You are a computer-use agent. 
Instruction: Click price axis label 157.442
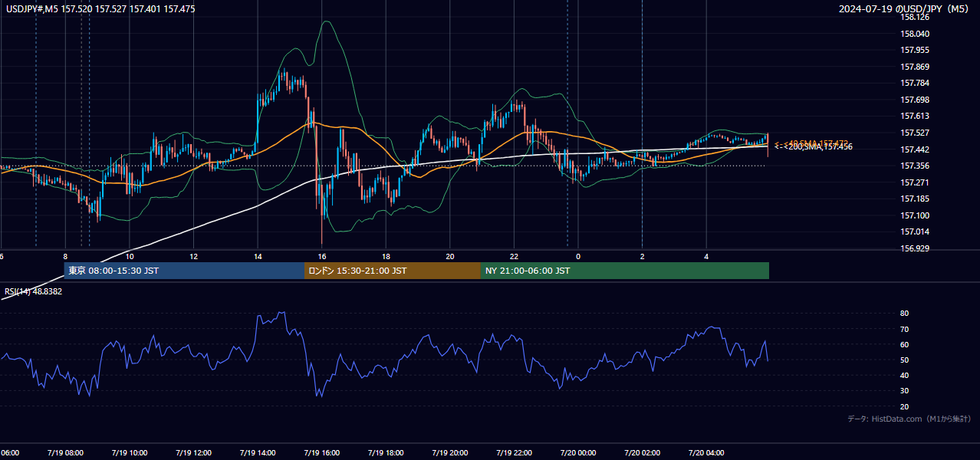[915, 149]
